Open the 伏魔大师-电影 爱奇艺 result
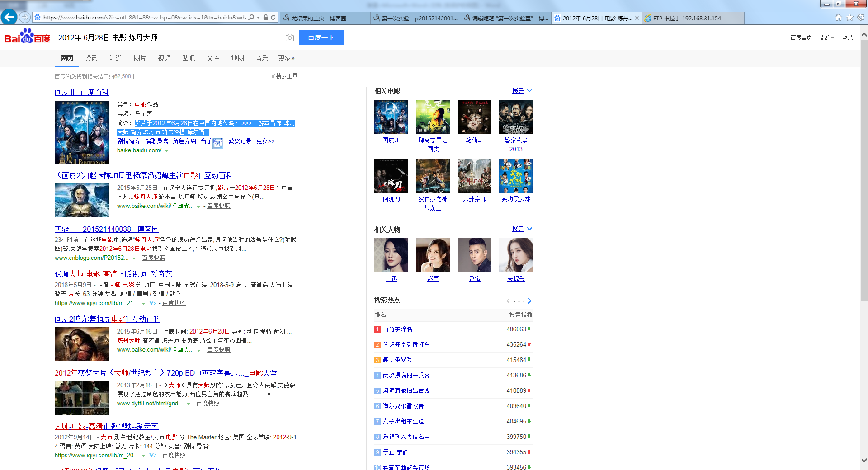 113,274
